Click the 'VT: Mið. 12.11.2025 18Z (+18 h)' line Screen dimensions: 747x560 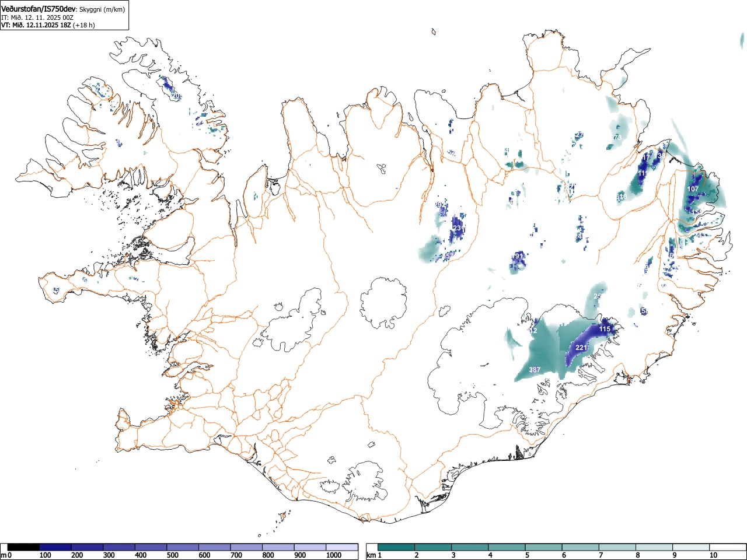(48, 25)
